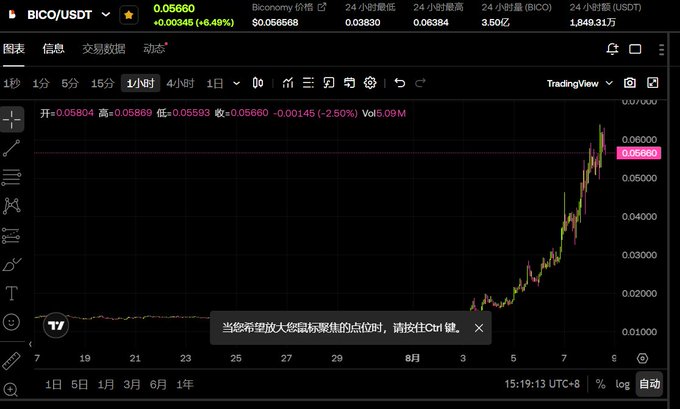Select the 1秒 timeframe

click(12, 83)
